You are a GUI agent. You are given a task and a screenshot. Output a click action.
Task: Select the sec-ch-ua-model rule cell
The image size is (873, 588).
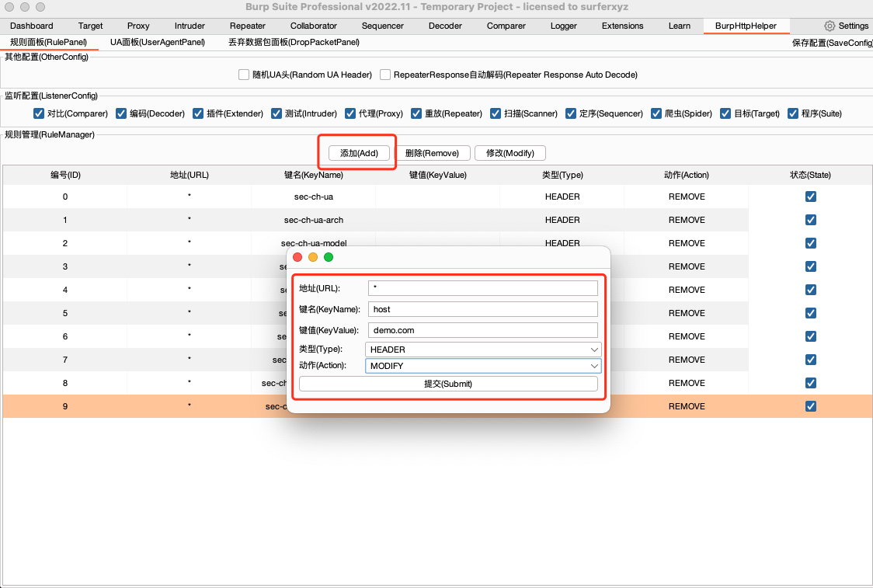314,242
